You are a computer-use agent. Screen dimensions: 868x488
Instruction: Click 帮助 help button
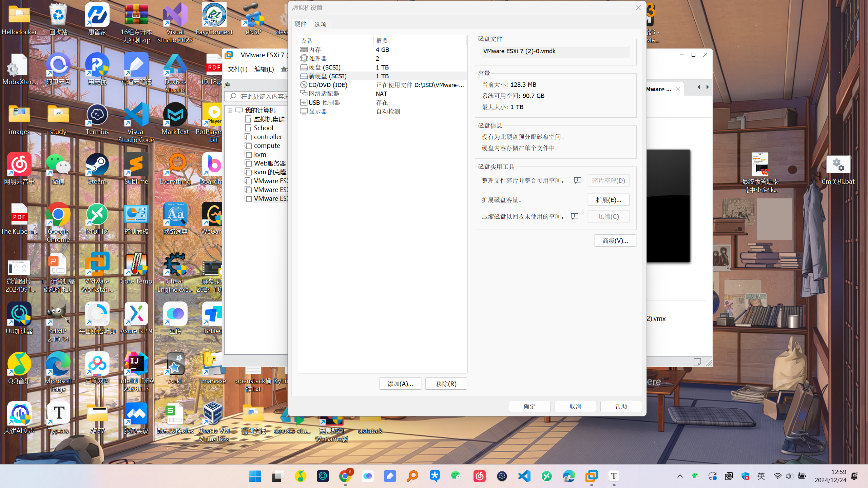click(621, 406)
